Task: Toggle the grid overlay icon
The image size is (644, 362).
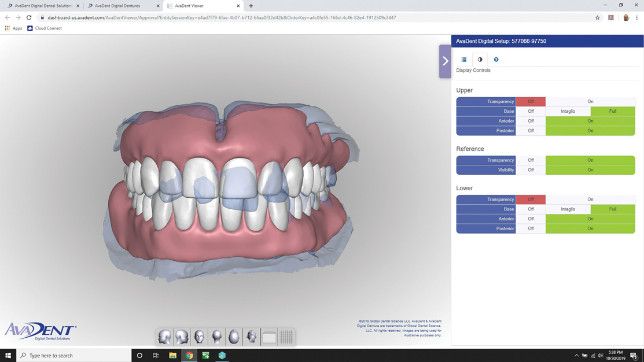Action: pos(286,337)
